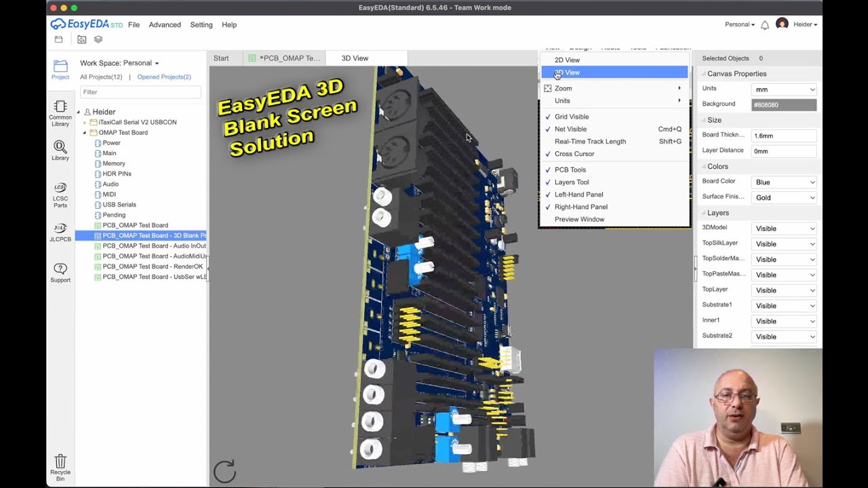
Task: Enable Real-Time Track Length
Action: coord(614,142)
